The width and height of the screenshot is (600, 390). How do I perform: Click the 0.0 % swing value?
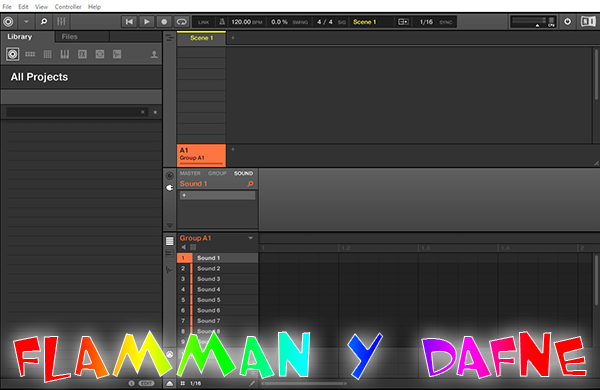279,22
